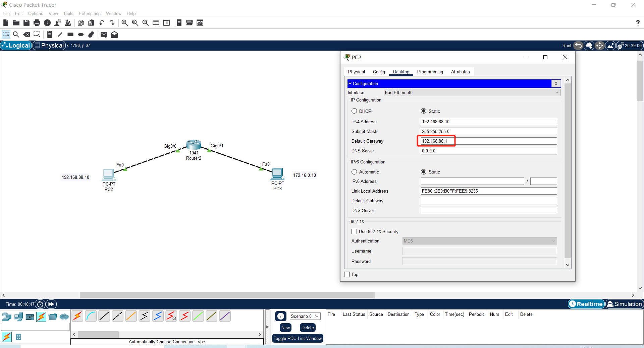Redo the last action
Viewport: 644px width, 348px height.
pos(112,23)
